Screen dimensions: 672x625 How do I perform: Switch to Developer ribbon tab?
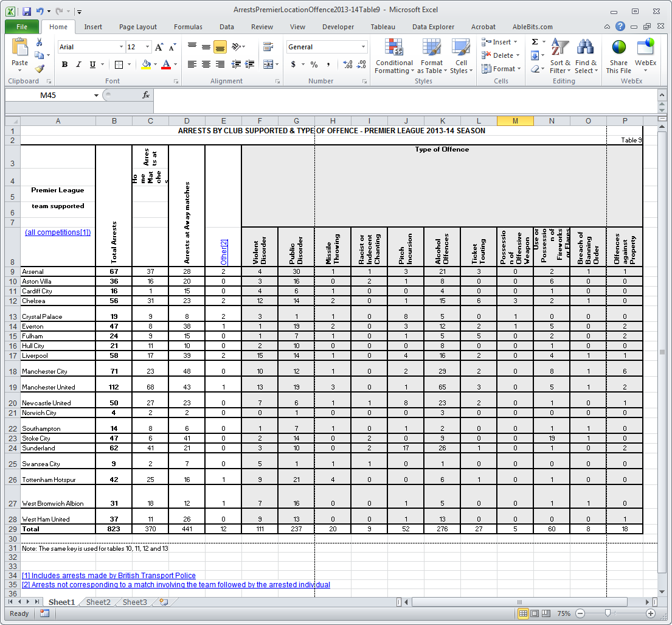(x=338, y=27)
